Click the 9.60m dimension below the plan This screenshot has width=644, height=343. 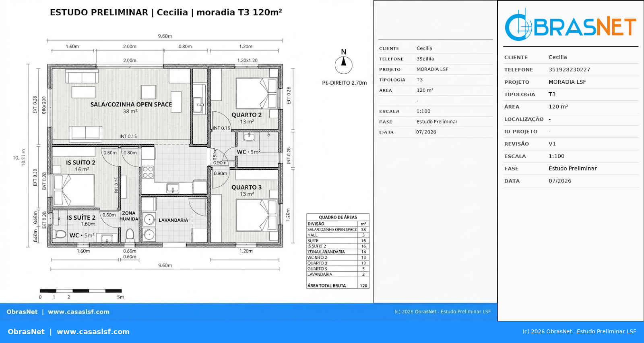click(x=165, y=265)
